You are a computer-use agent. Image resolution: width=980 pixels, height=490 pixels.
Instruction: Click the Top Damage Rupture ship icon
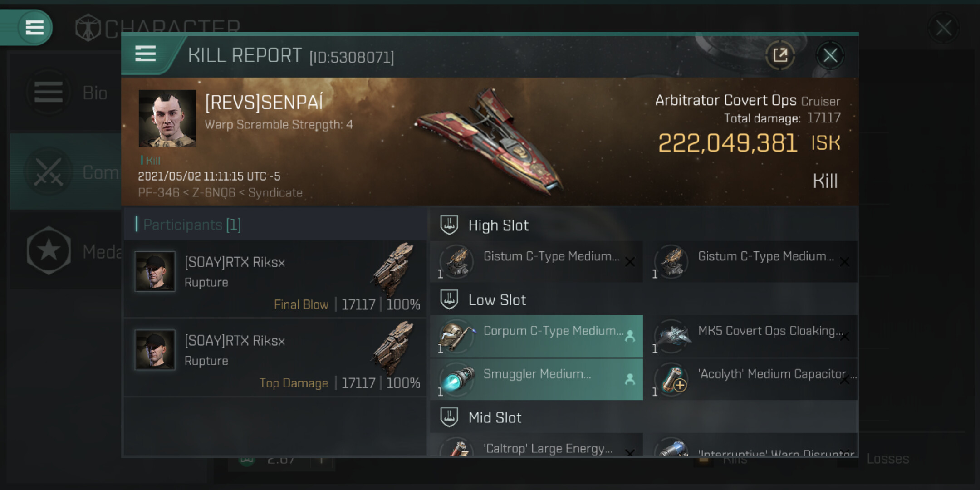click(x=393, y=348)
